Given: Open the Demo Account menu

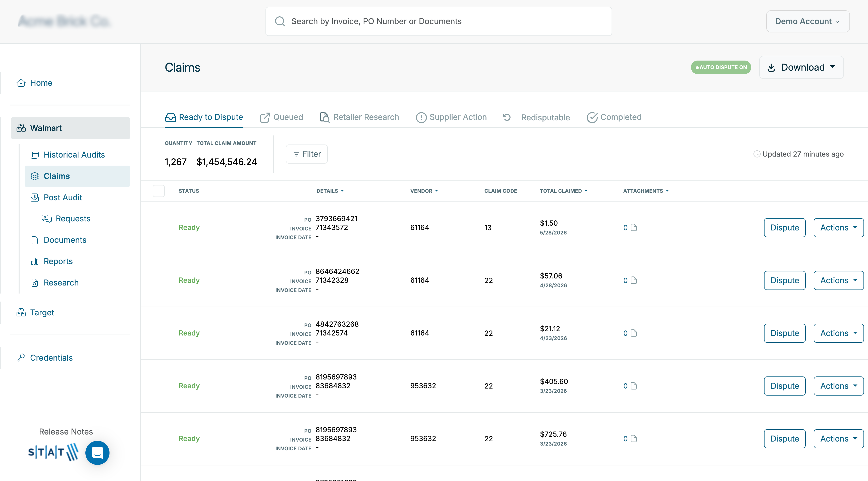Looking at the screenshot, I should (x=807, y=22).
